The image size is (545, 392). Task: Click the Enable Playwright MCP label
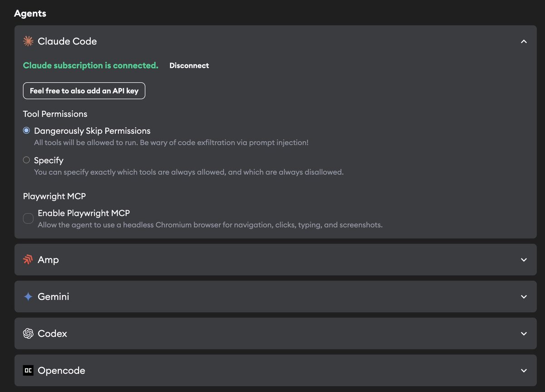coord(84,213)
